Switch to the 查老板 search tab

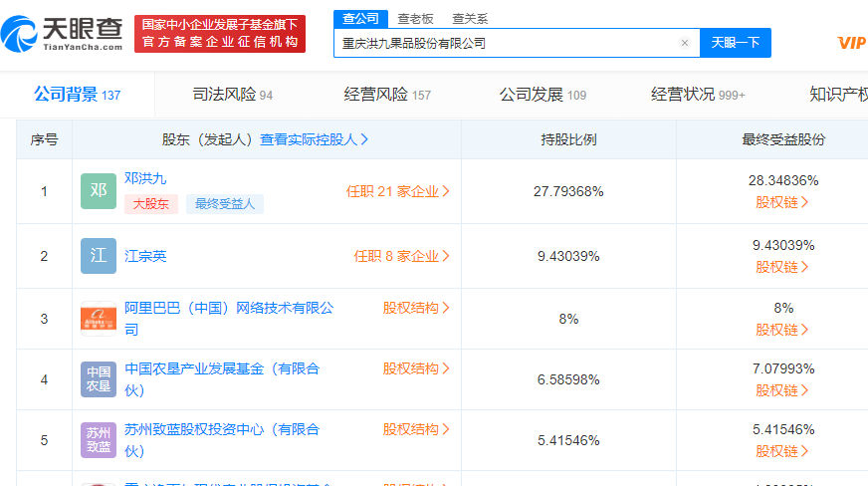415,18
